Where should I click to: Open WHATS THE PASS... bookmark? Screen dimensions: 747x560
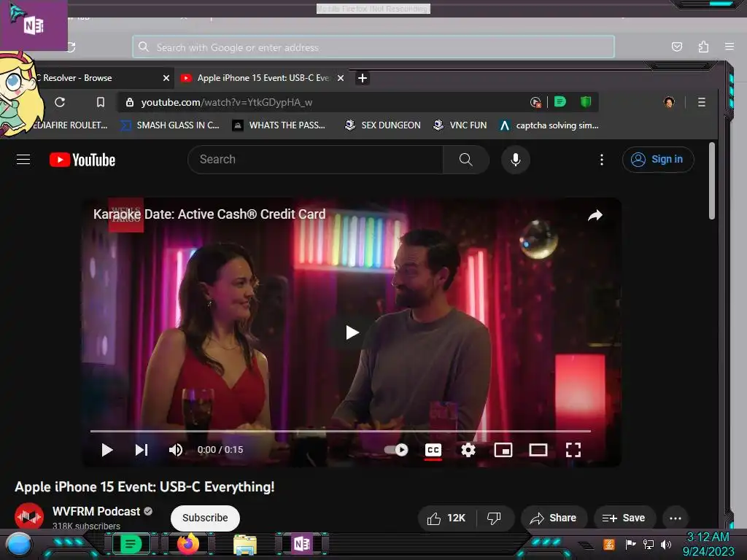(279, 125)
